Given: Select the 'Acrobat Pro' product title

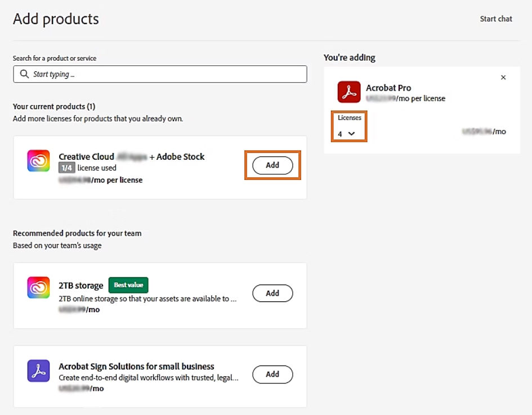Looking at the screenshot, I should point(388,88).
